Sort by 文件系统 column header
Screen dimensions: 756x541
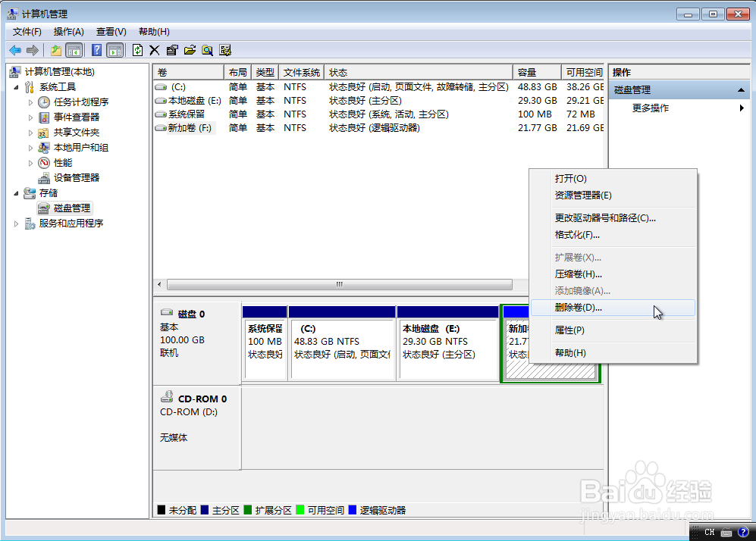[x=301, y=72]
